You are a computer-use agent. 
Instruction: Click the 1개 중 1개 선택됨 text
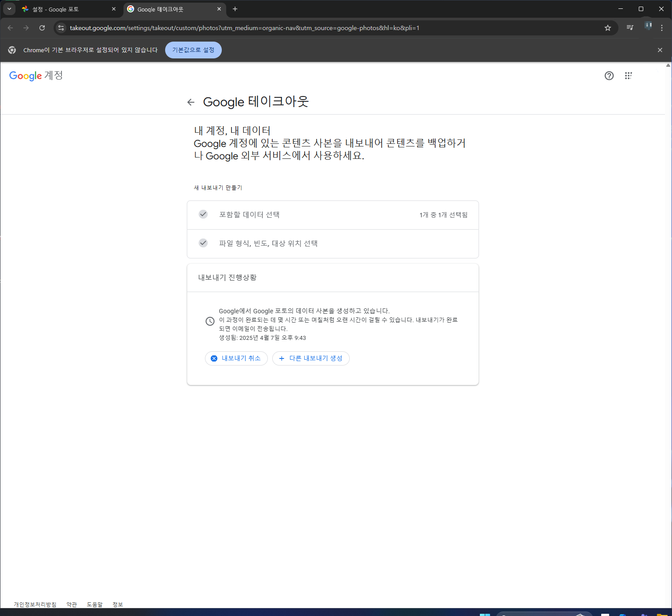tap(444, 215)
